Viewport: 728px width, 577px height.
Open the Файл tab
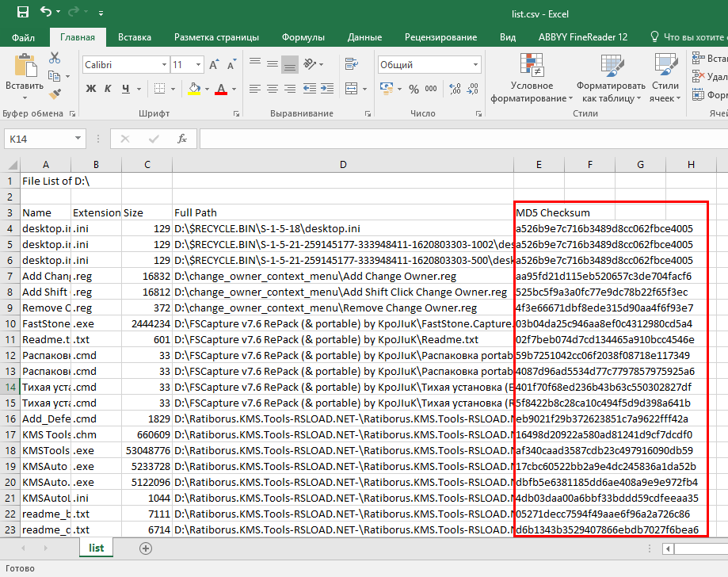pyautogui.click(x=23, y=37)
